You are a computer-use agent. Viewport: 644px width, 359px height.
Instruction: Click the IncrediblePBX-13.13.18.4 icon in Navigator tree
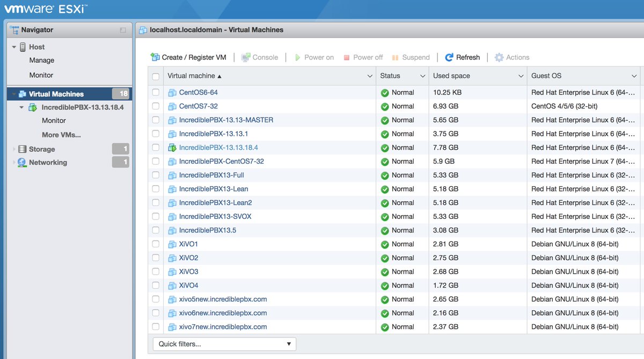click(33, 107)
